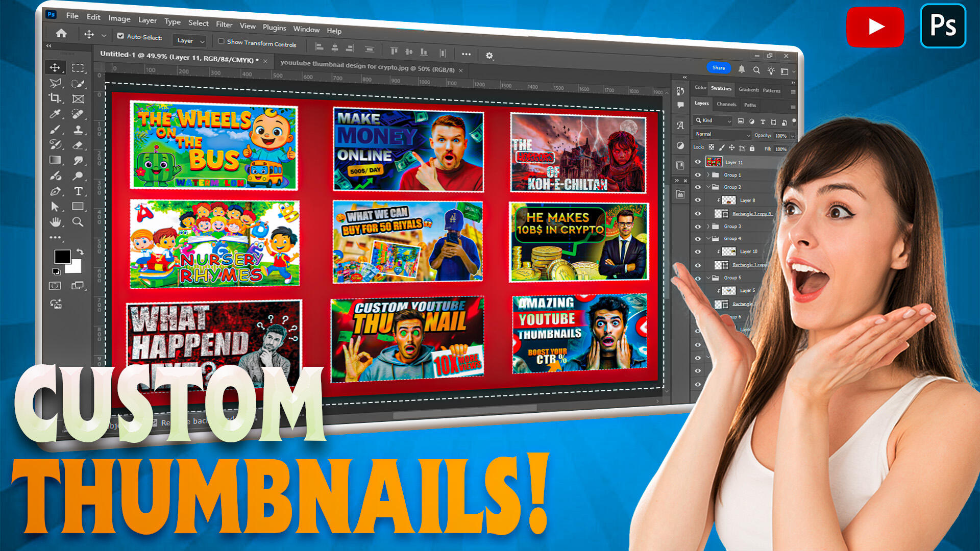The image size is (980, 551).
Task: Select the Pen tool
Action: pyautogui.click(x=55, y=191)
